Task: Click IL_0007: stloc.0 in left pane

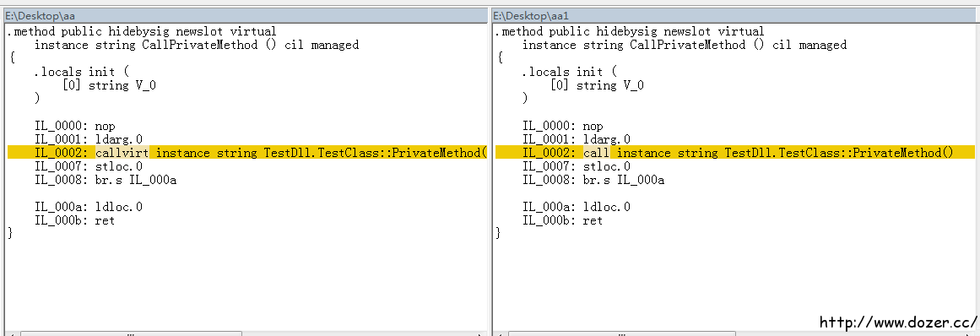Action: tap(88, 167)
